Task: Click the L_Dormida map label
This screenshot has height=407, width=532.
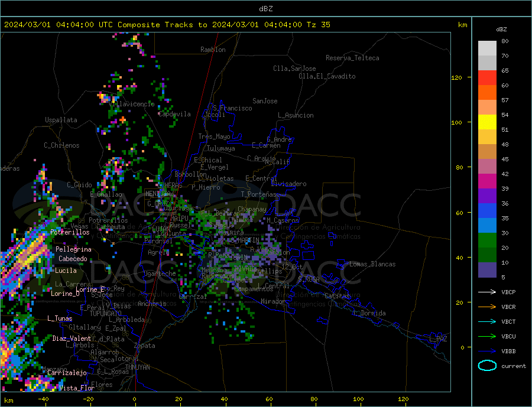Action: (369, 313)
